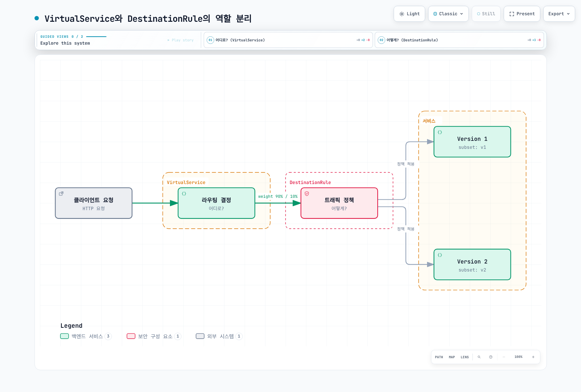581x392 pixels.
Task: Zoom out with the minus icon
Action: click(504, 357)
